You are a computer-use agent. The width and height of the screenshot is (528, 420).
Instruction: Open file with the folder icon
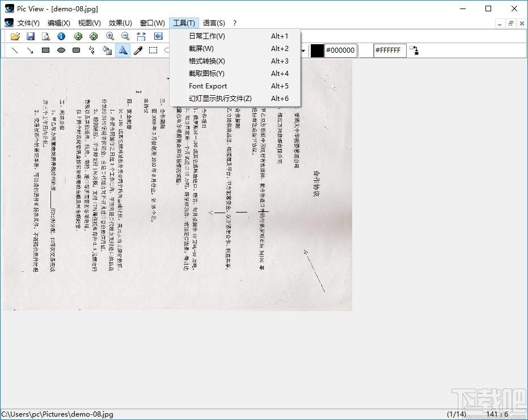pyautogui.click(x=15, y=36)
